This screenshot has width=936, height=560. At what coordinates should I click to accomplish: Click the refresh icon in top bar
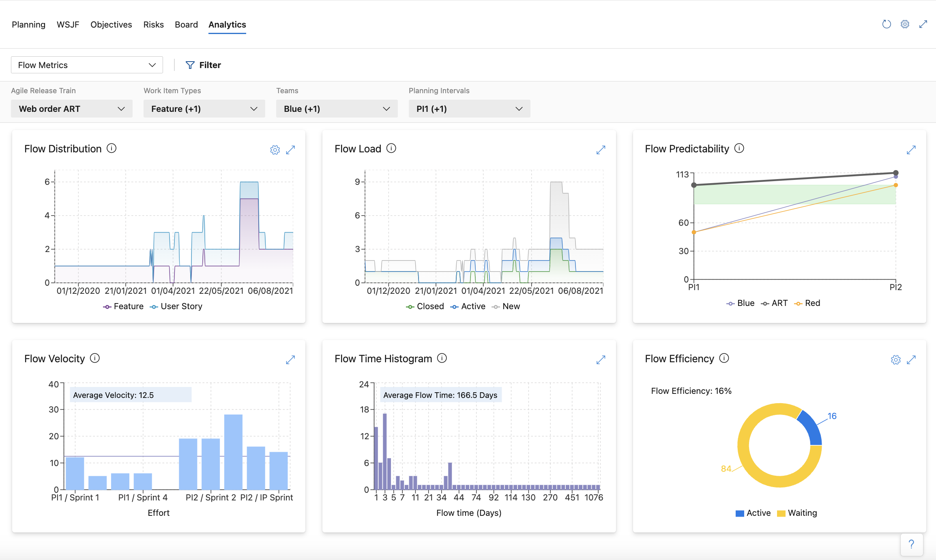pyautogui.click(x=887, y=24)
